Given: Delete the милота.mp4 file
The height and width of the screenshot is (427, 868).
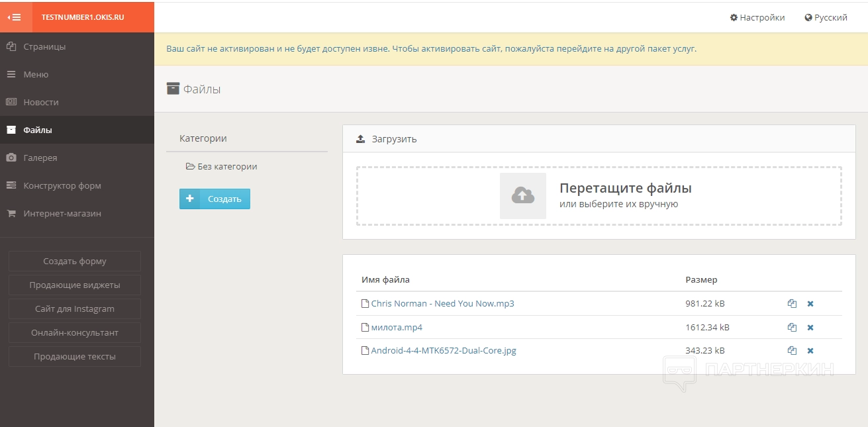Looking at the screenshot, I should pos(810,328).
